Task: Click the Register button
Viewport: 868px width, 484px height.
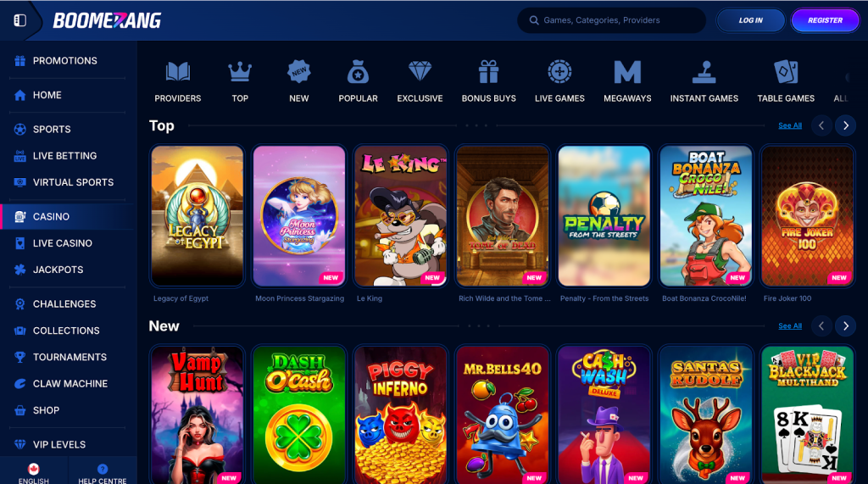Action: pyautogui.click(x=825, y=20)
